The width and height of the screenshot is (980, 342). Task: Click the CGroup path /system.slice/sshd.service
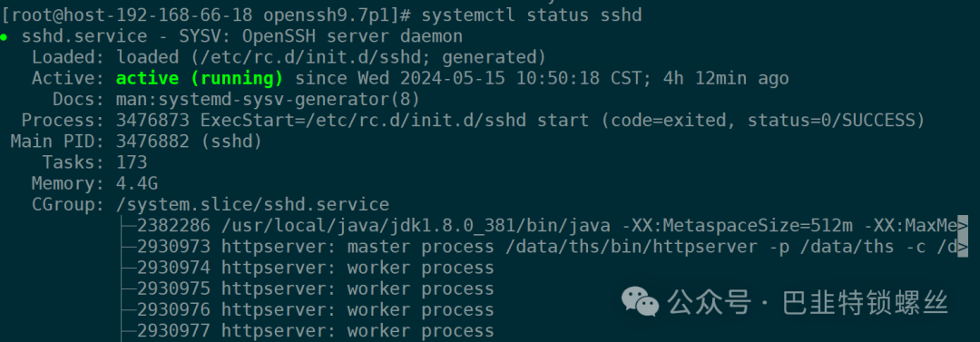point(252,205)
